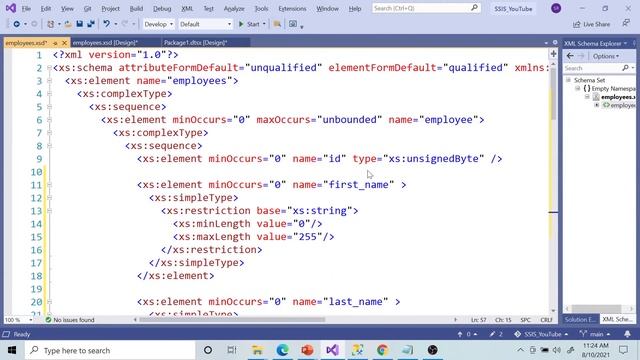The height and width of the screenshot is (360, 640).
Task: Collapse the code fold on line 3
Action: tap(49, 81)
